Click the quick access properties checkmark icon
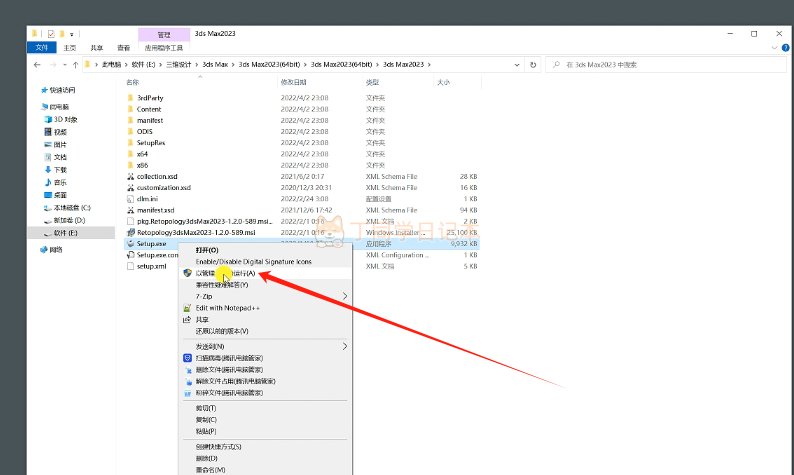This screenshot has width=794, height=475. pos(51,34)
